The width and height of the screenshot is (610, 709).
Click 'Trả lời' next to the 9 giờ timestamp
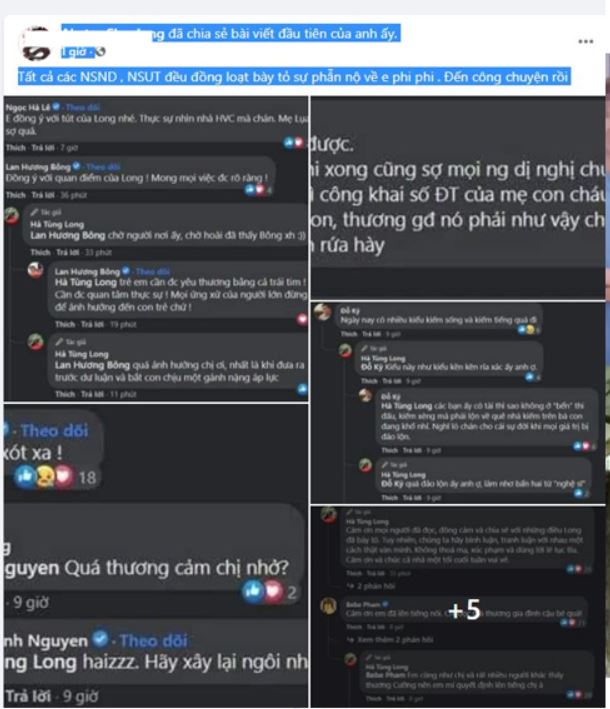point(29,696)
